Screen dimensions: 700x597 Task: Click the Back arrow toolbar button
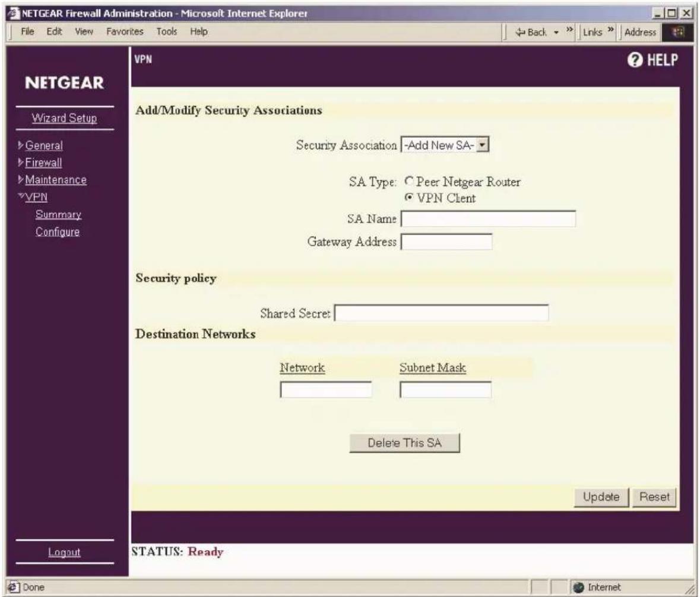click(x=531, y=32)
